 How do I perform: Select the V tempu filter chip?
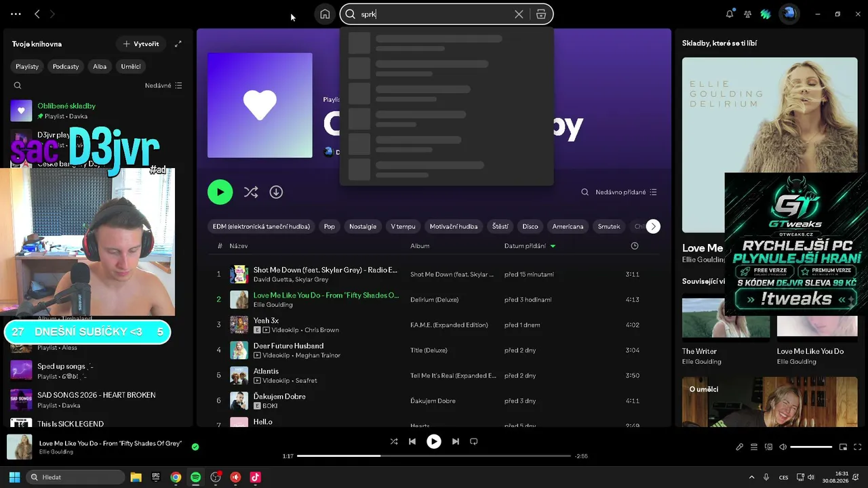click(x=403, y=226)
